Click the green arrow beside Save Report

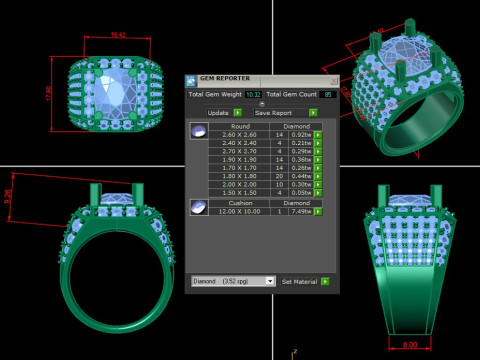tap(313, 113)
